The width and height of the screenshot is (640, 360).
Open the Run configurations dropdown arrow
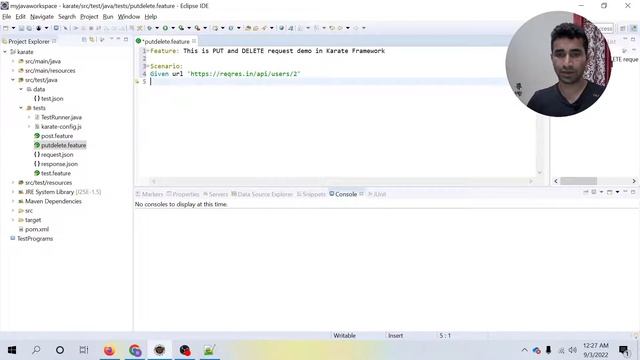pyautogui.click(x=173, y=28)
